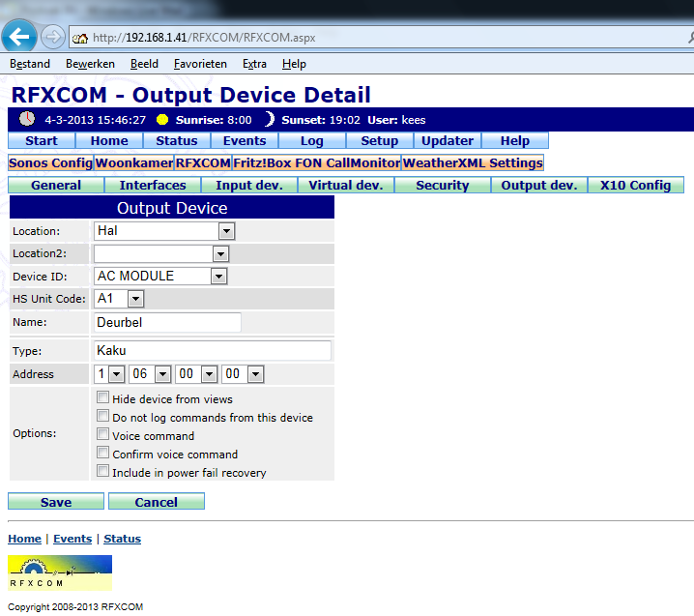
Task: Follow the Home footer link
Action: [x=24, y=539]
